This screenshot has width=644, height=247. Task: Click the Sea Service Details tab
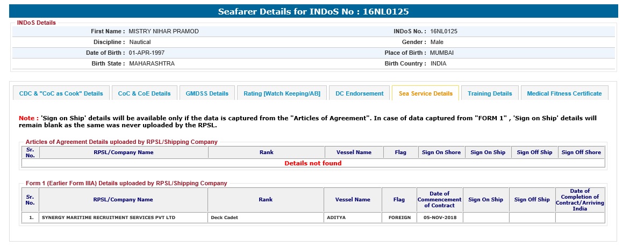point(425,93)
